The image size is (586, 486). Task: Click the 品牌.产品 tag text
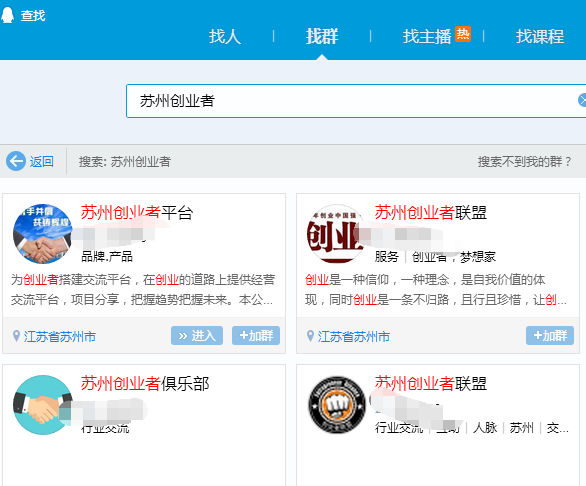pos(107,256)
